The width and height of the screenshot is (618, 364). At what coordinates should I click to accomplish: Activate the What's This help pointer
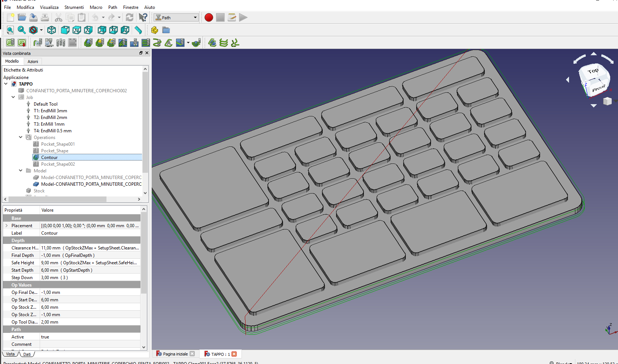[x=143, y=17]
